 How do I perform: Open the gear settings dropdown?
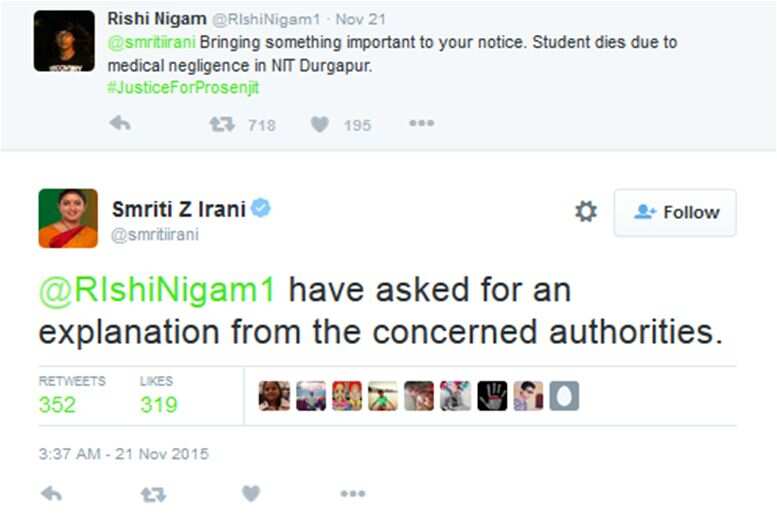tap(586, 212)
